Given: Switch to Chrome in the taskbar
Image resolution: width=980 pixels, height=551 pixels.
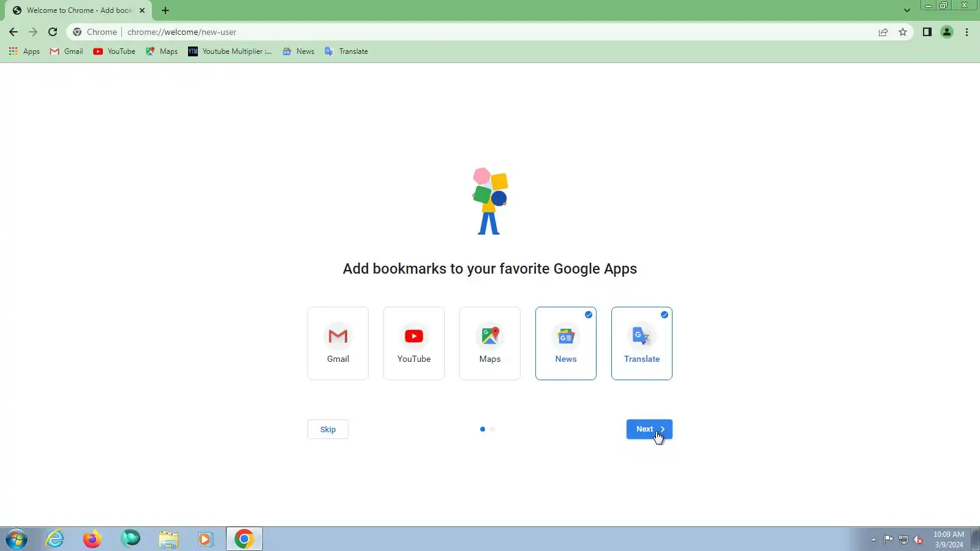Looking at the screenshot, I should click(x=244, y=539).
